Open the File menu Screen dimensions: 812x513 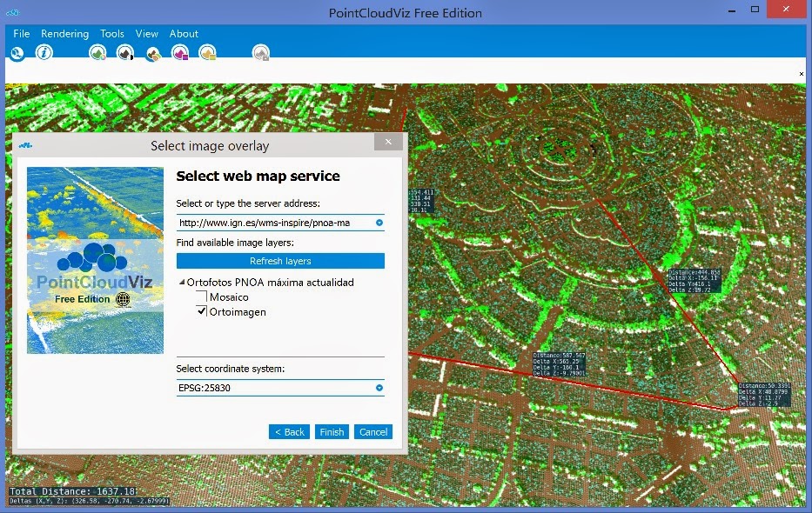click(x=21, y=34)
